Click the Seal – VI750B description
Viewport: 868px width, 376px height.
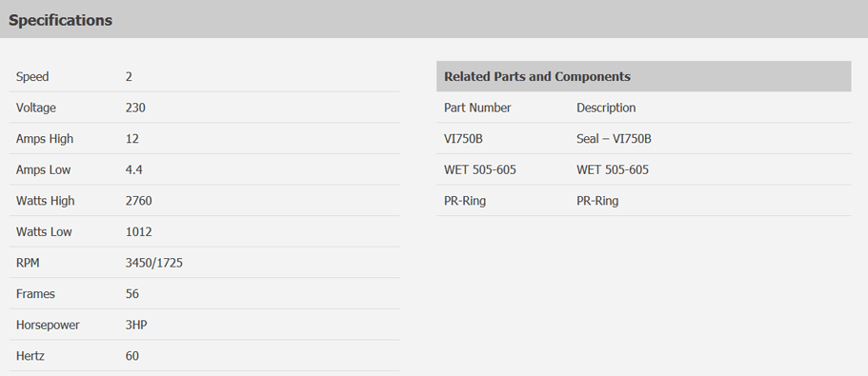pos(614,139)
